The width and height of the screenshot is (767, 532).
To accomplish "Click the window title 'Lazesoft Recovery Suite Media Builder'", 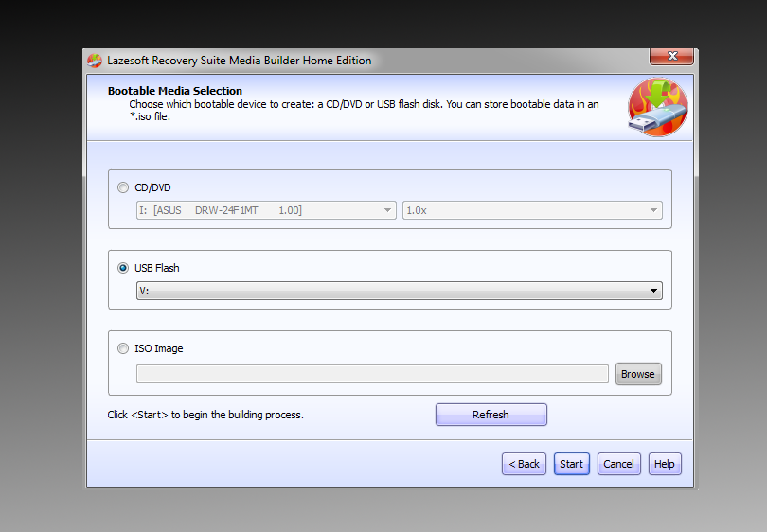I will point(240,61).
